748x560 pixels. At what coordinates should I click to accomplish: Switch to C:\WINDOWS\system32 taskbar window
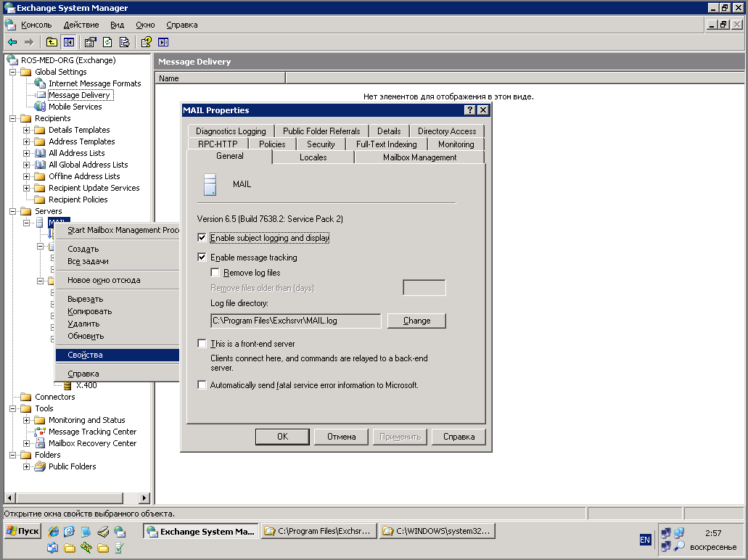tap(437, 531)
